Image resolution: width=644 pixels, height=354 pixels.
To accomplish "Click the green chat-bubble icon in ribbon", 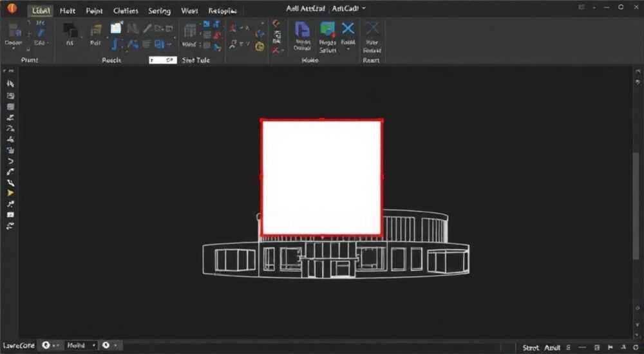I will point(327,29).
